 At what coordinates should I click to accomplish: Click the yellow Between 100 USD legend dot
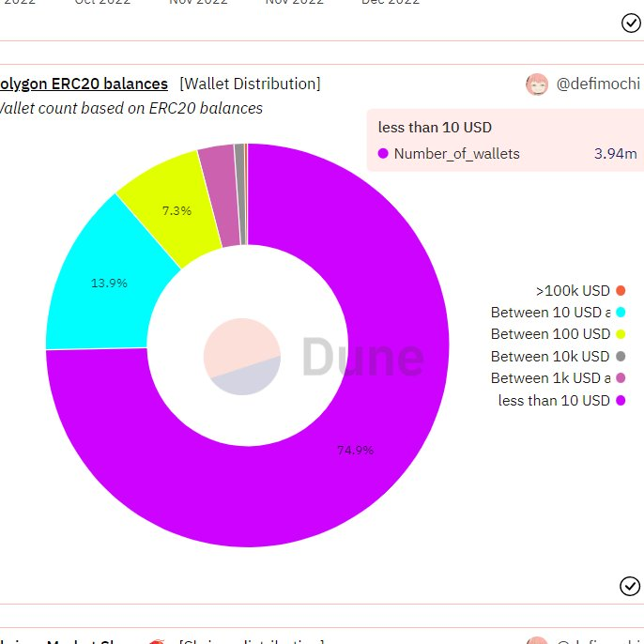tap(621, 334)
